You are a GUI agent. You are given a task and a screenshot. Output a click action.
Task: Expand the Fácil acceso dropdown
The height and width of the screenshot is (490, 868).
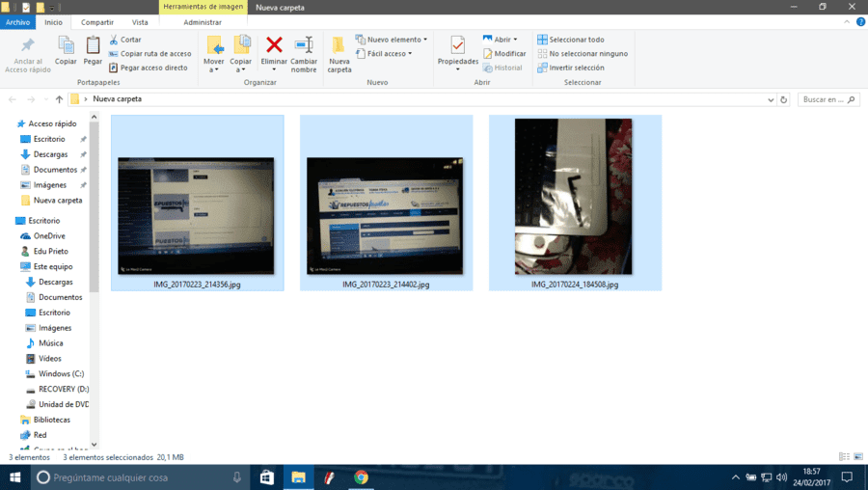(384, 54)
